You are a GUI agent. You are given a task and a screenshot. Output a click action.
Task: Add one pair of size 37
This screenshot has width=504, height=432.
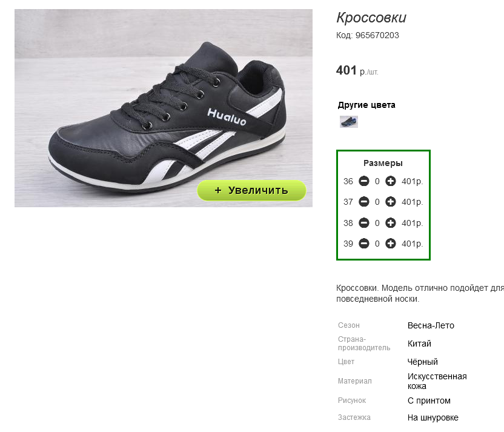pos(391,202)
